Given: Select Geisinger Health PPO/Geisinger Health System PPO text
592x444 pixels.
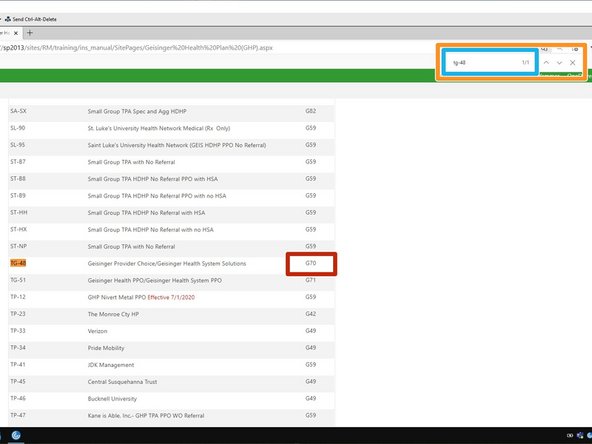Looking at the screenshot, I should click(155, 281).
